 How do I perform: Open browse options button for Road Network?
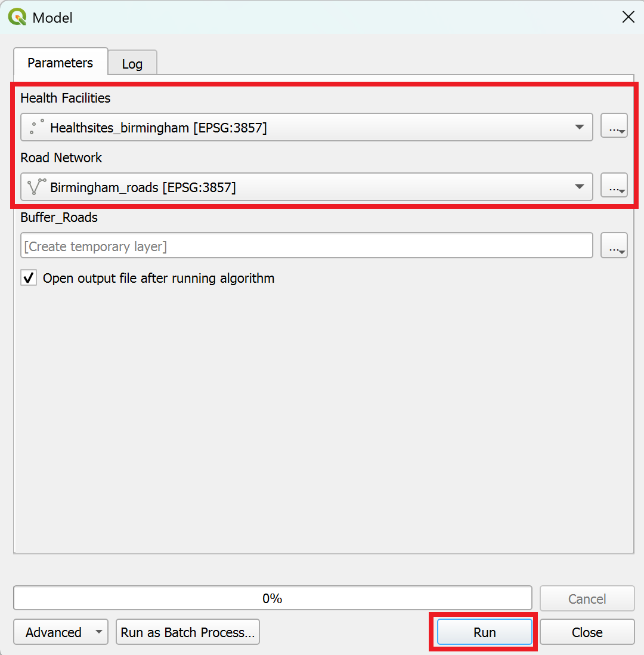coord(614,187)
